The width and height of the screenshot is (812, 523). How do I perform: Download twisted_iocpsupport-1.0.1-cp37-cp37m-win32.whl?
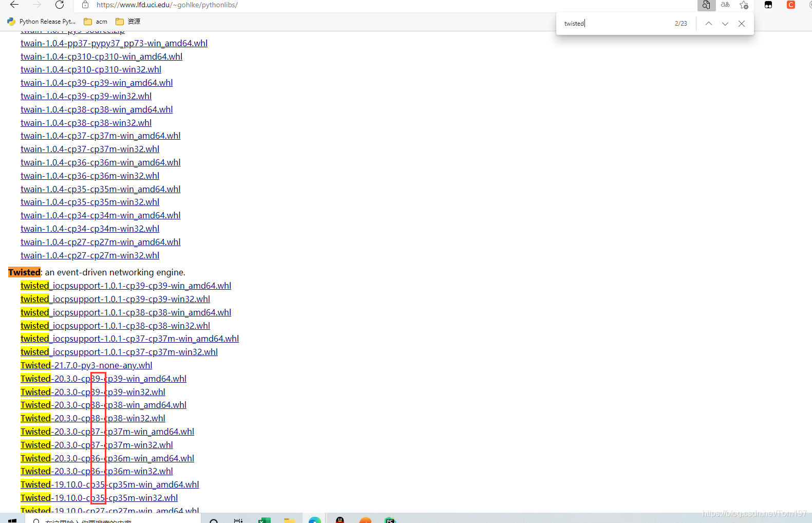pos(119,352)
